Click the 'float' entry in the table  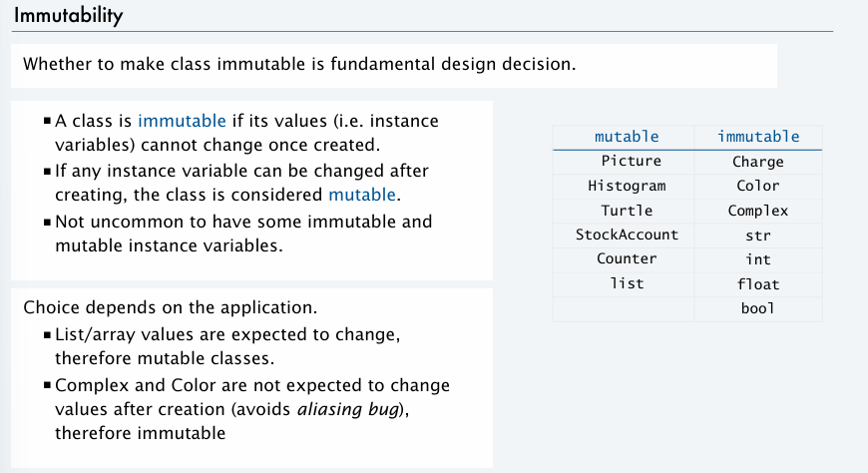point(758,284)
